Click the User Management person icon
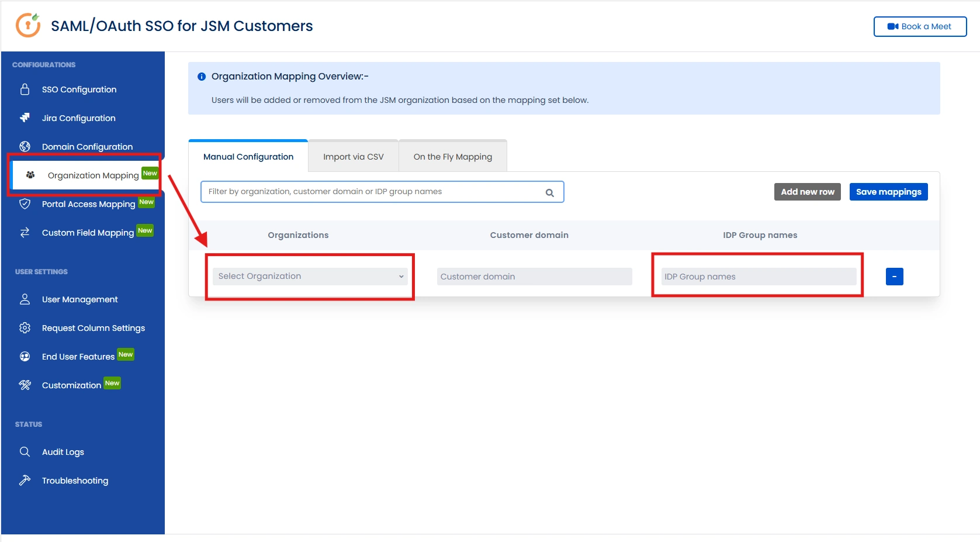 [25, 299]
